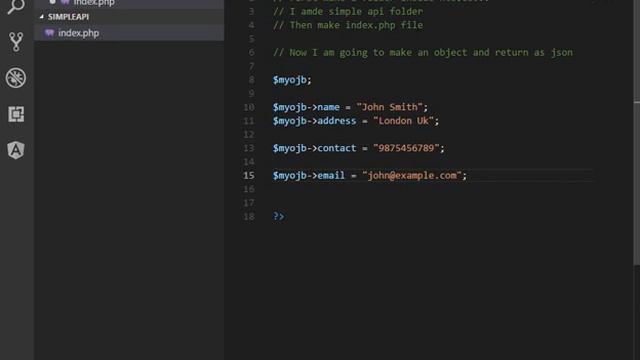Open the Source Control view
640x360 pixels.
coord(16,42)
